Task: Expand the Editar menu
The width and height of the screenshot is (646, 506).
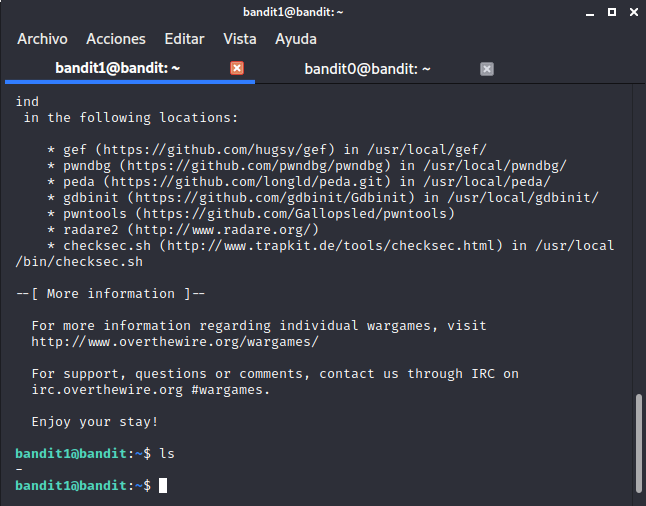Action: [184, 39]
